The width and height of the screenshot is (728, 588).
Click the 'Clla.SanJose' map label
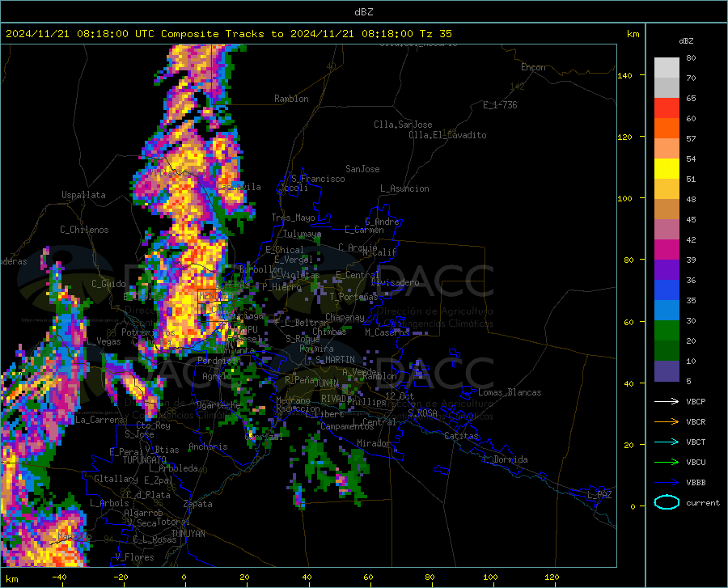click(403, 125)
